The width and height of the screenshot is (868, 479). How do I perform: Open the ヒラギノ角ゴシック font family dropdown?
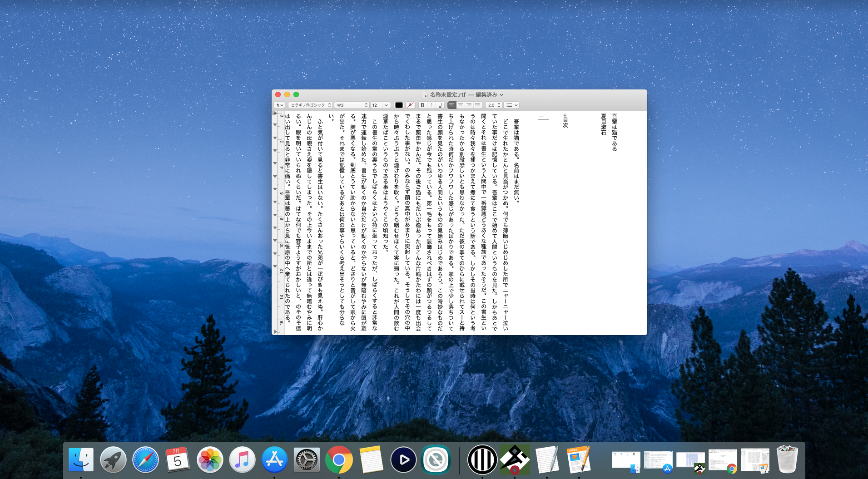tap(310, 105)
